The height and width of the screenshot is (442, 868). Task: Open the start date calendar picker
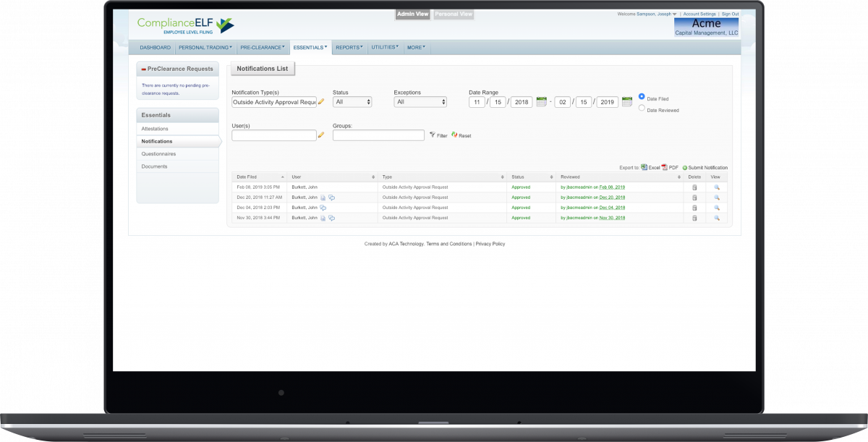541,102
